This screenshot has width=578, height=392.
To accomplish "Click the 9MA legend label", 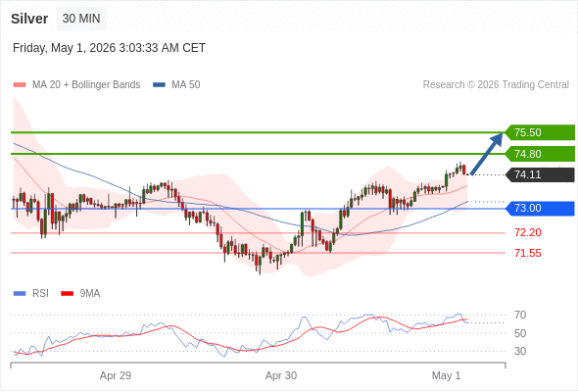I will [90, 294].
